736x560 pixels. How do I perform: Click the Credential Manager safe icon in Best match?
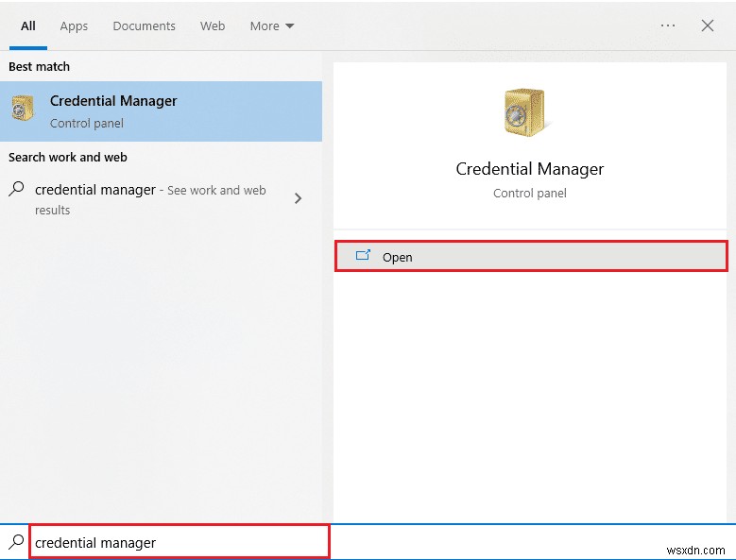click(22, 110)
